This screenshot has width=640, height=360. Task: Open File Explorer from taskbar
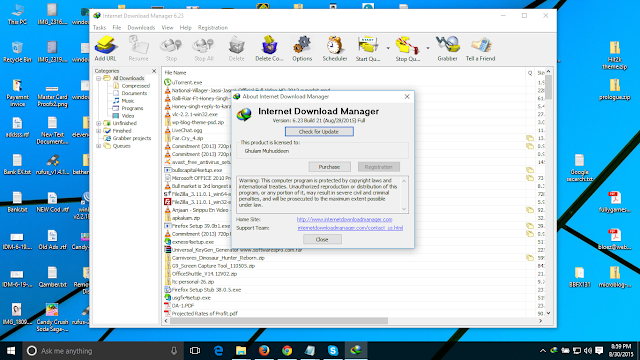pyautogui.click(x=241, y=351)
